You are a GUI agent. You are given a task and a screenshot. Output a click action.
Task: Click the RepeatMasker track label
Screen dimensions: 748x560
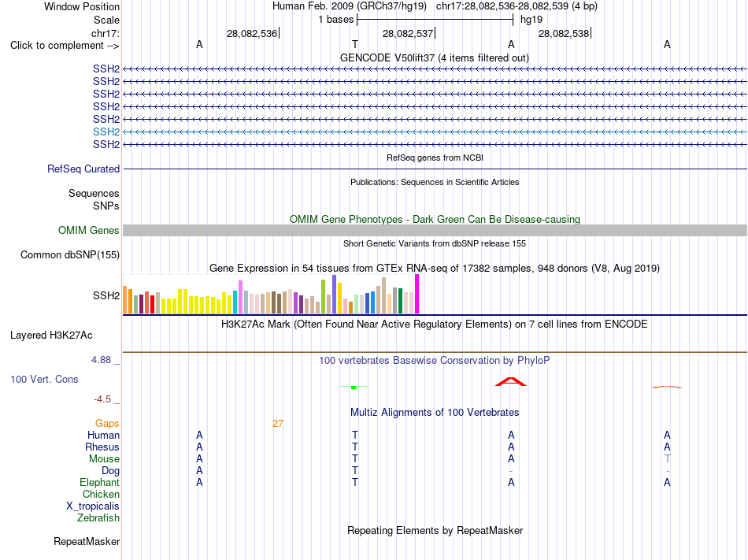[87, 542]
